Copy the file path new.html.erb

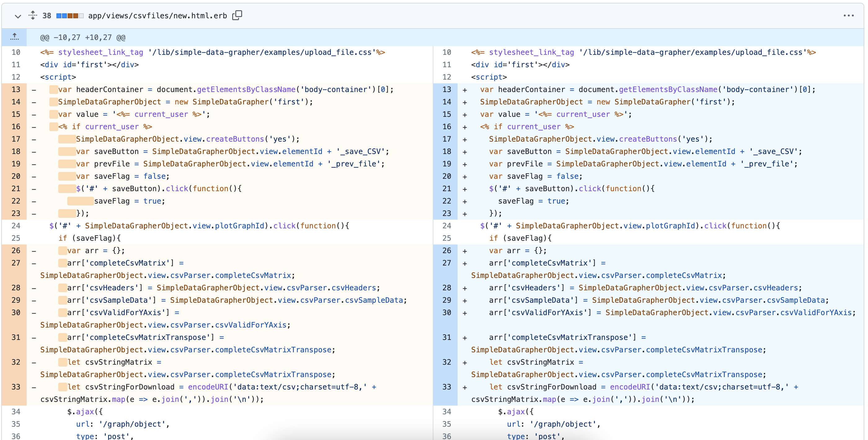pyautogui.click(x=237, y=15)
